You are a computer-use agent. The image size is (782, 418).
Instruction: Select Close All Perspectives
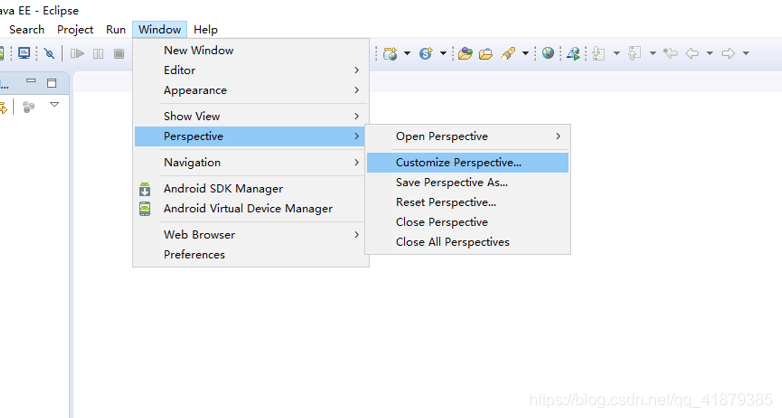coord(468,242)
